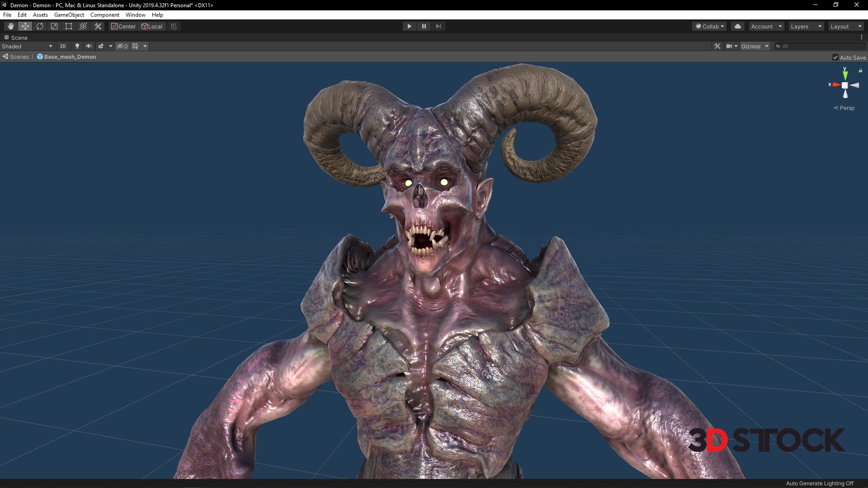The image size is (868, 488).
Task: Click the scene search field
Action: click(821, 46)
